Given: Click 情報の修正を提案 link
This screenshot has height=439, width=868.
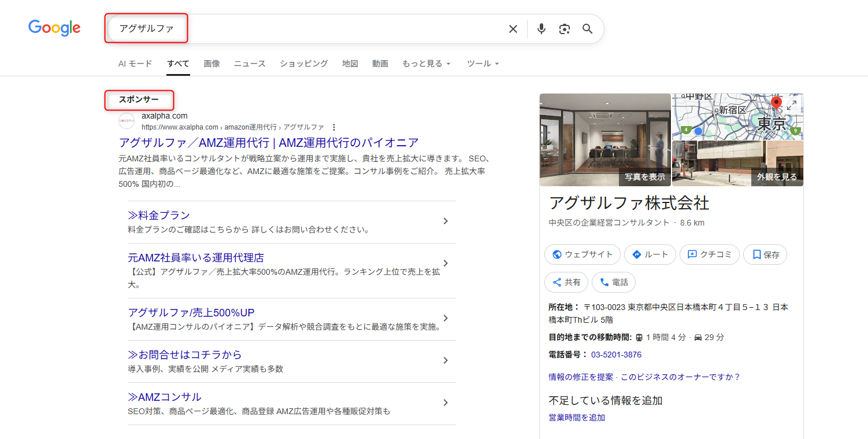Looking at the screenshot, I should tap(581, 377).
